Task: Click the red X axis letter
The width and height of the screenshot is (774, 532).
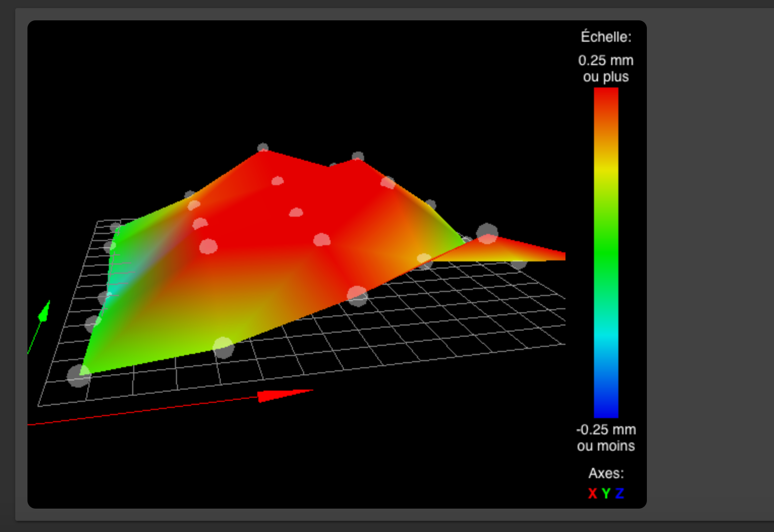Action: [592, 493]
